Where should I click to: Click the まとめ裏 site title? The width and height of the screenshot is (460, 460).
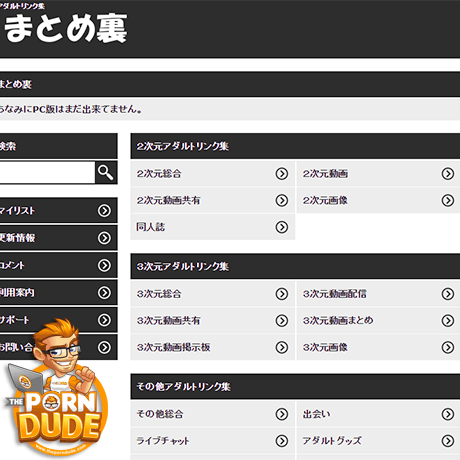pyautogui.click(x=66, y=28)
